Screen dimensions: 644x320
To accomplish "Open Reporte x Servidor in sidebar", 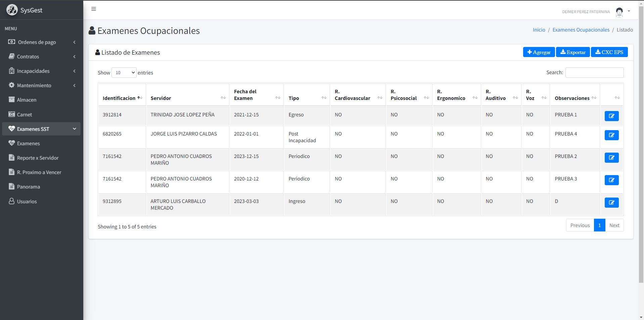I will (38, 158).
